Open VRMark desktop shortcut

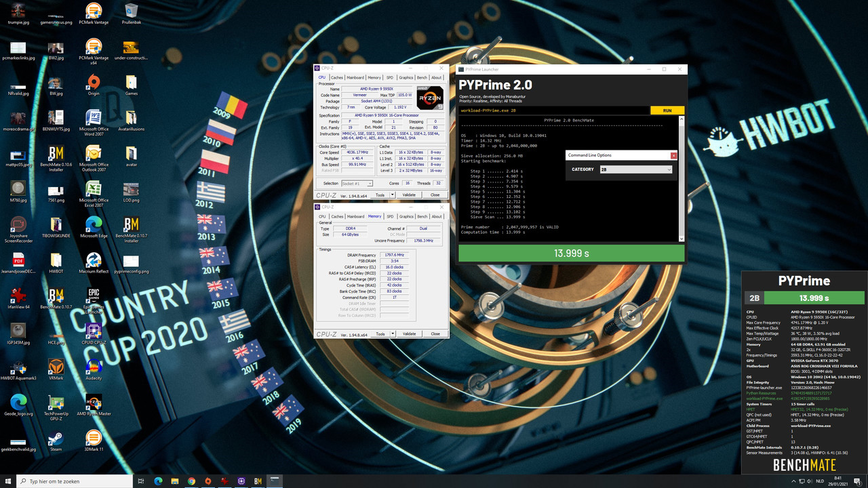56,369
